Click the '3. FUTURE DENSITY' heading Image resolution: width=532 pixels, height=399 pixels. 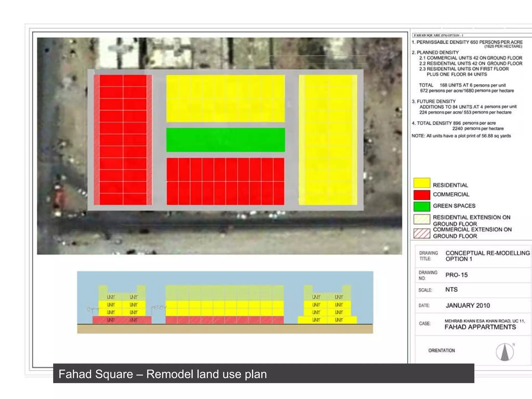coord(434,101)
